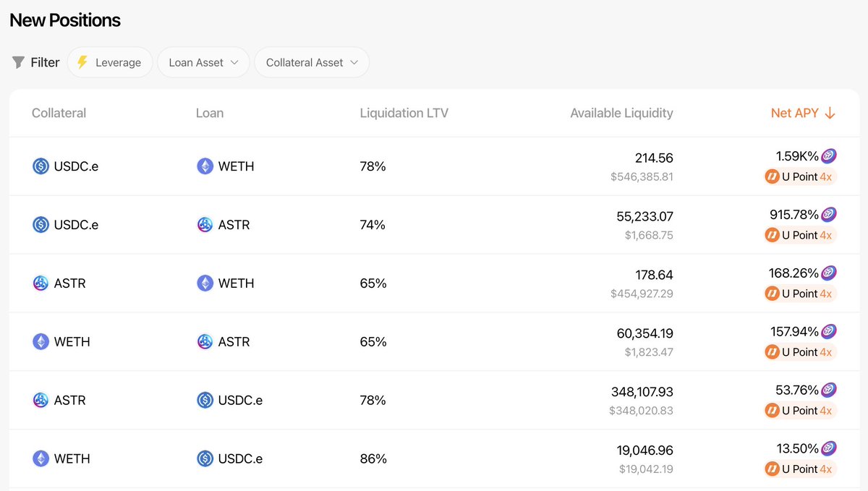Viewport: 868px width, 491px height.
Task: Click ASTR loan icon in the 74% row
Action: click(205, 225)
